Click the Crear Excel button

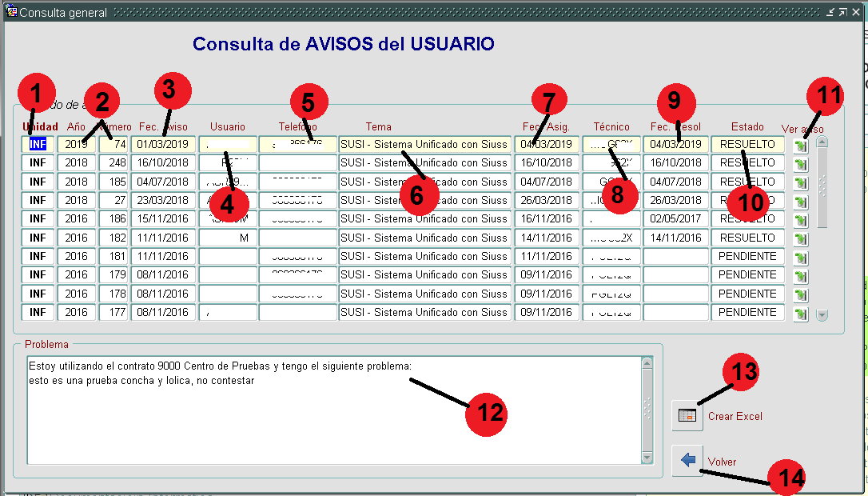[x=687, y=416]
